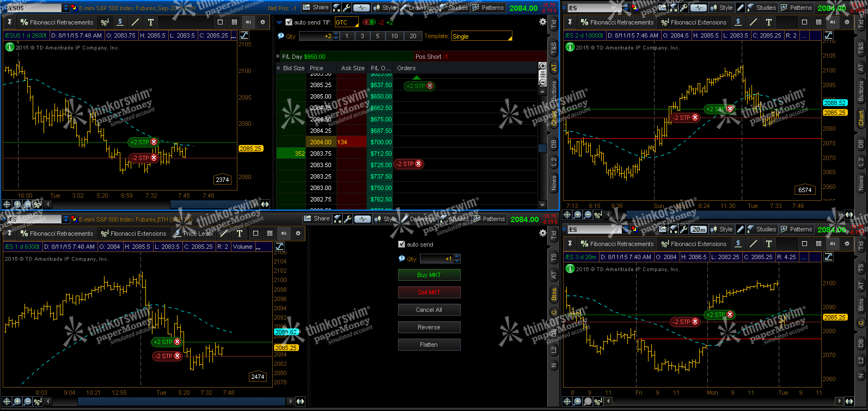Screen dimensions: 868x411
Task: Open the GTC time-in-force dropdown
Action: (x=347, y=22)
